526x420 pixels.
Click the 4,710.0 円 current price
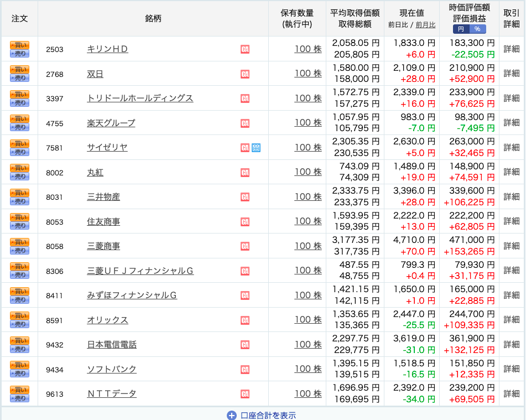(414, 240)
